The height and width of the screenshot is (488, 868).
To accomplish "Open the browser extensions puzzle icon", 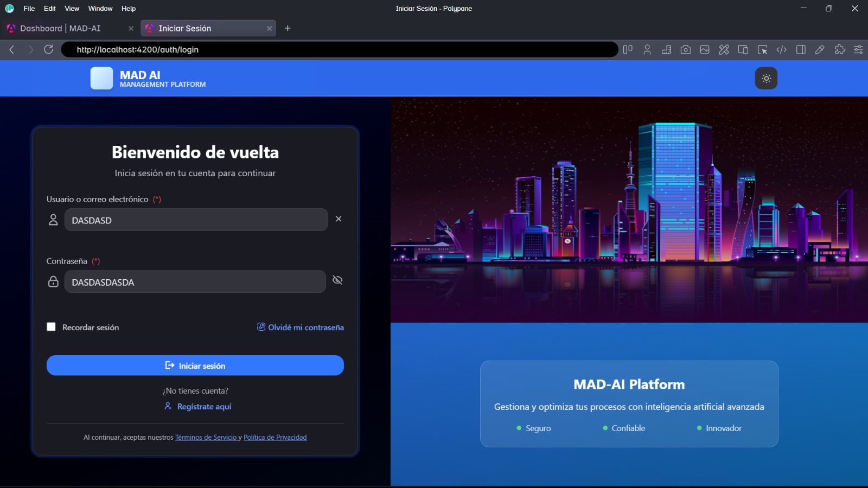I will click(x=840, y=49).
